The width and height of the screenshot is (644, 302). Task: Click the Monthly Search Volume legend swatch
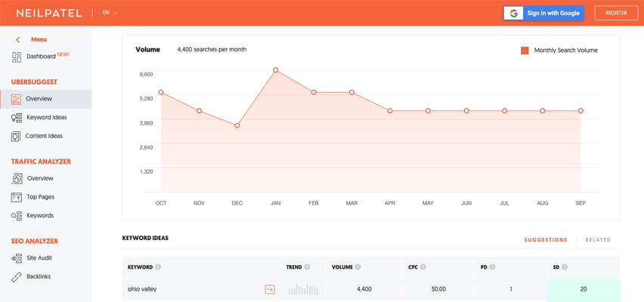(525, 51)
